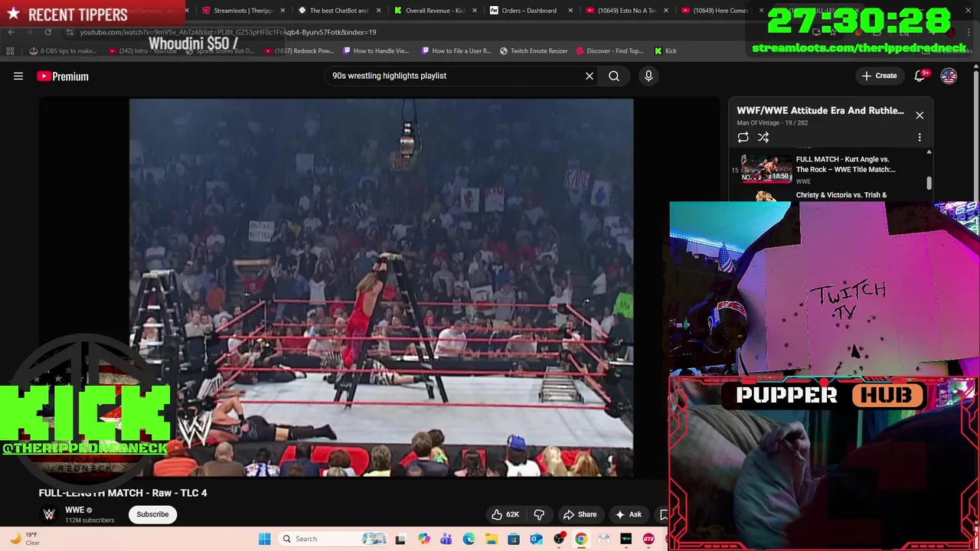980x551 pixels.
Task: Open Microsoft Teams on the taskbar
Action: tap(446, 539)
